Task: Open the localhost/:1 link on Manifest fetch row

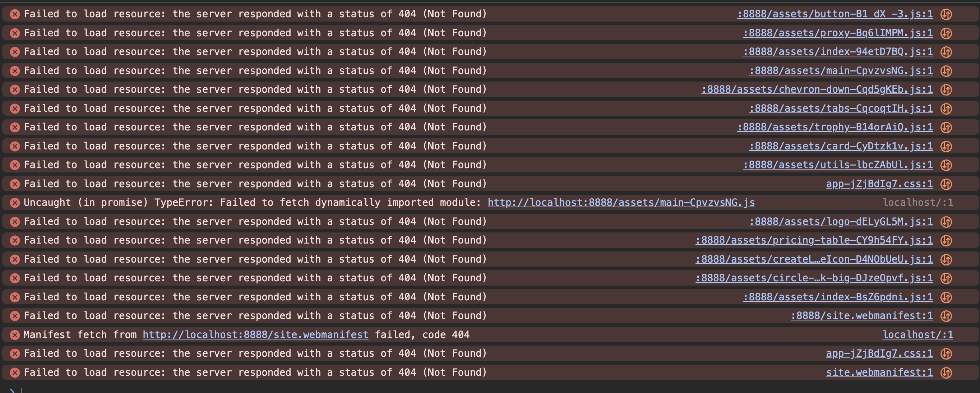Action: click(x=917, y=335)
